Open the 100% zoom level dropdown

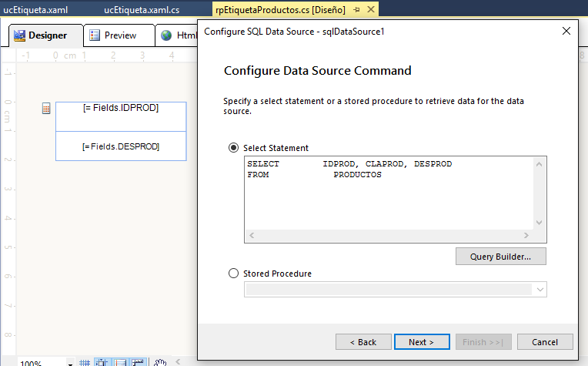69,361
